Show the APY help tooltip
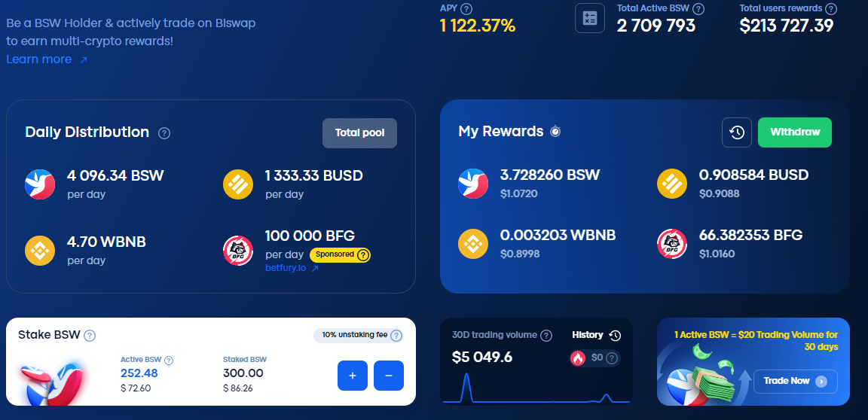This screenshot has width=868, height=420. (466, 9)
